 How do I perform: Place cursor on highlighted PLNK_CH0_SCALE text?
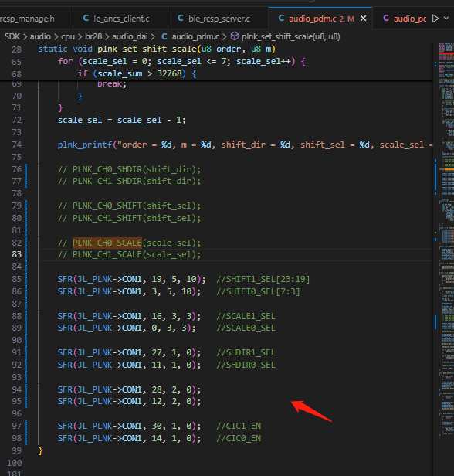[107, 243]
